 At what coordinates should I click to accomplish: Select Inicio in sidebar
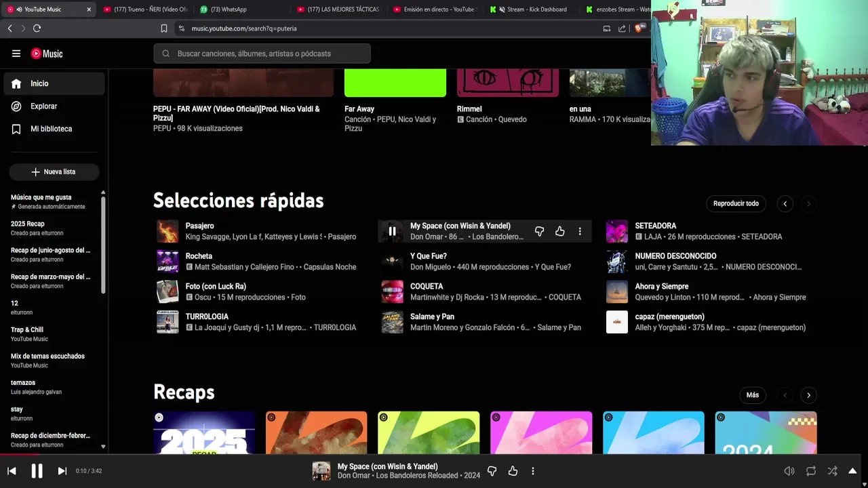pyautogui.click(x=54, y=83)
